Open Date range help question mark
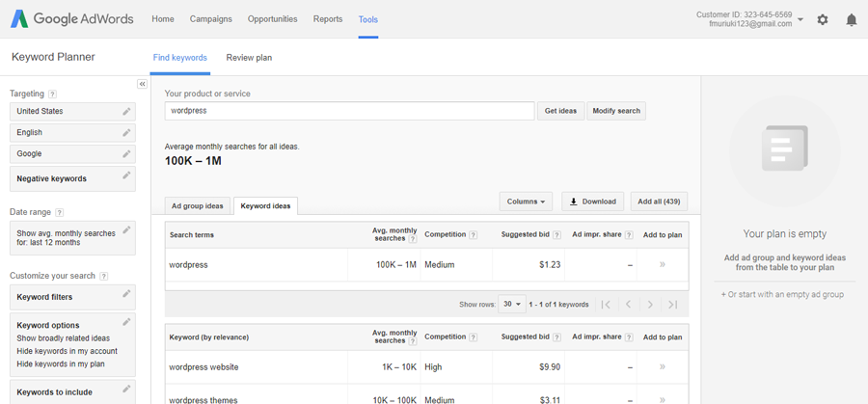 (59, 212)
